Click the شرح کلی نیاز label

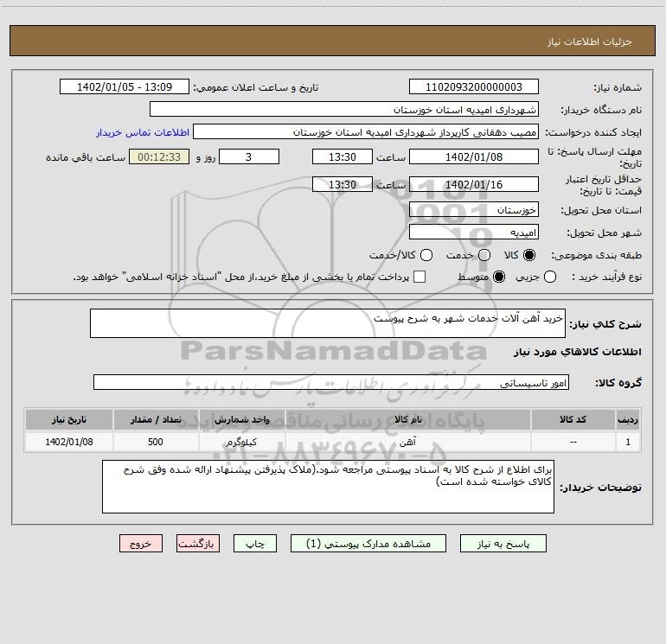click(605, 324)
